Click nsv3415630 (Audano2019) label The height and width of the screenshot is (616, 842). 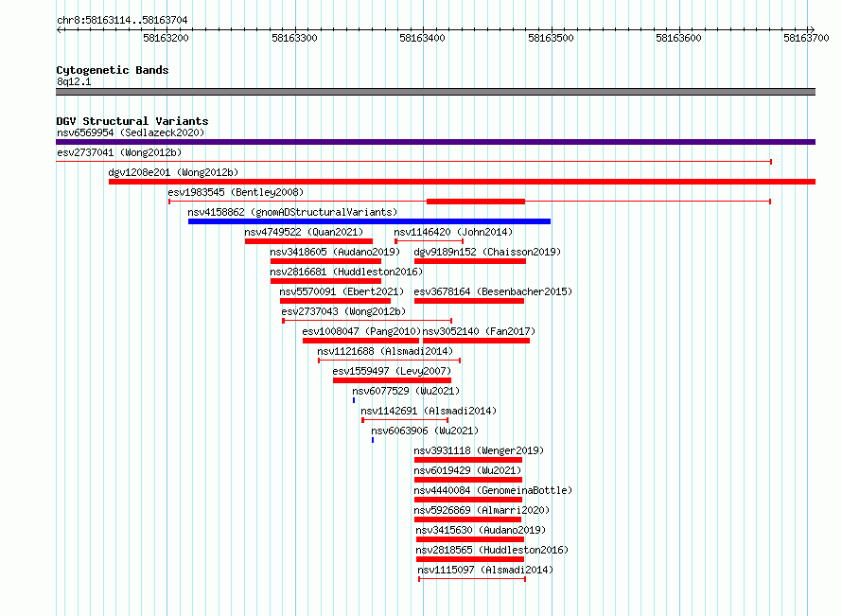pos(481,530)
